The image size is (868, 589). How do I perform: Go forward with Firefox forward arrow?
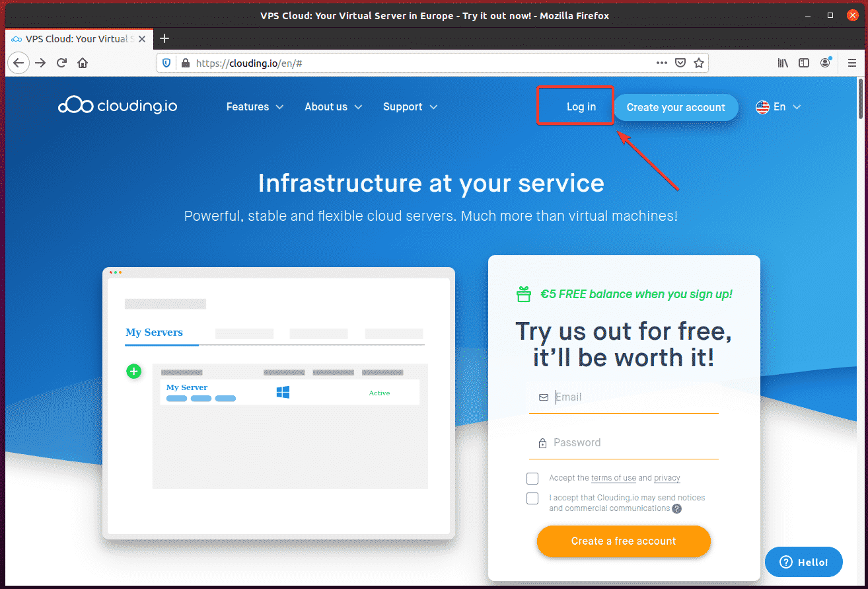(x=40, y=63)
